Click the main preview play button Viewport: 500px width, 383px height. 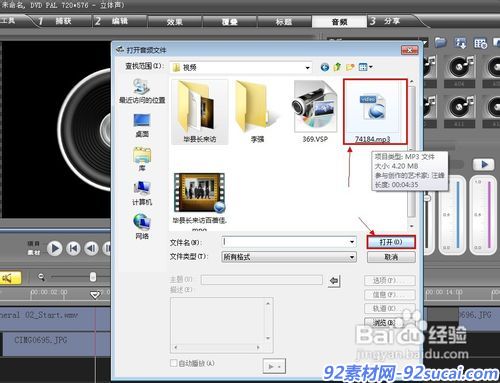pos(54,248)
